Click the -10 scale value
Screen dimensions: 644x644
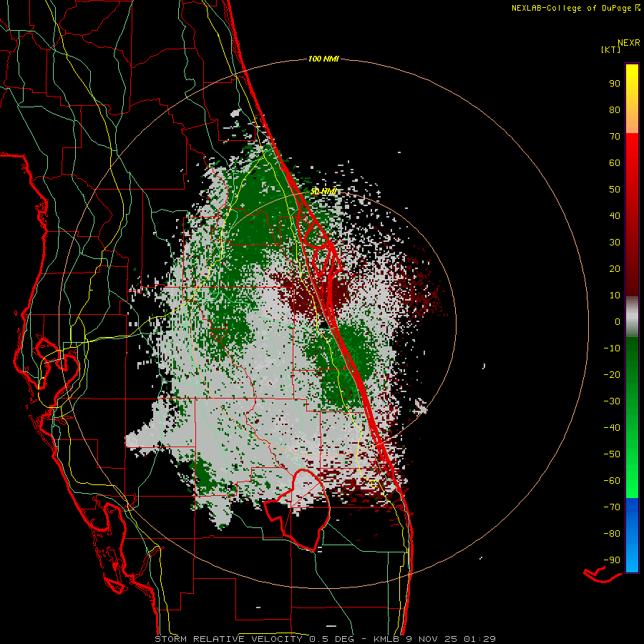pyautogui.click(x=612, y=348)
